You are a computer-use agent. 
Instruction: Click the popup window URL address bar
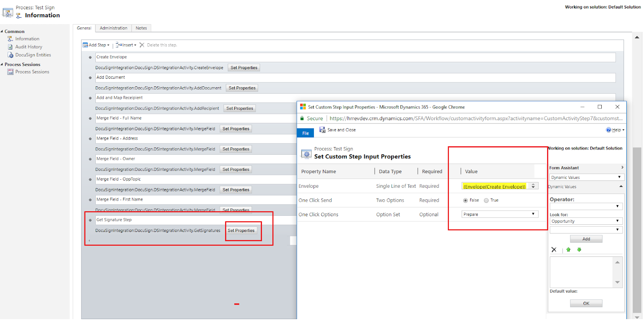click(476, 119)
